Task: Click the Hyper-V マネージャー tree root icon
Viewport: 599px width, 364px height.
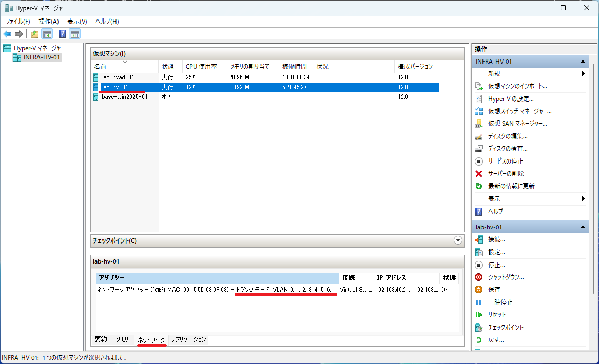Action: point(7,48)
